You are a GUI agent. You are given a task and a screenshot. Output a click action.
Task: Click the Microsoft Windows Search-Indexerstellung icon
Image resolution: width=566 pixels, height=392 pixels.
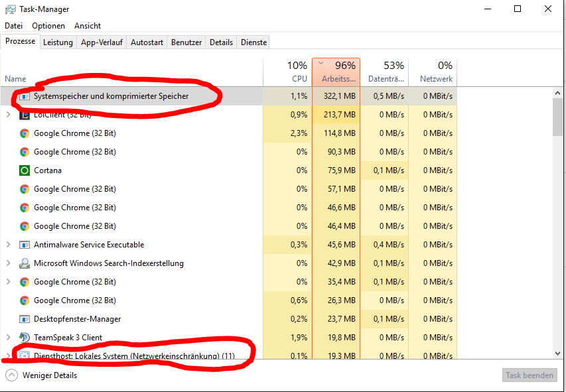pyautogui.click(x=24, y=263)
